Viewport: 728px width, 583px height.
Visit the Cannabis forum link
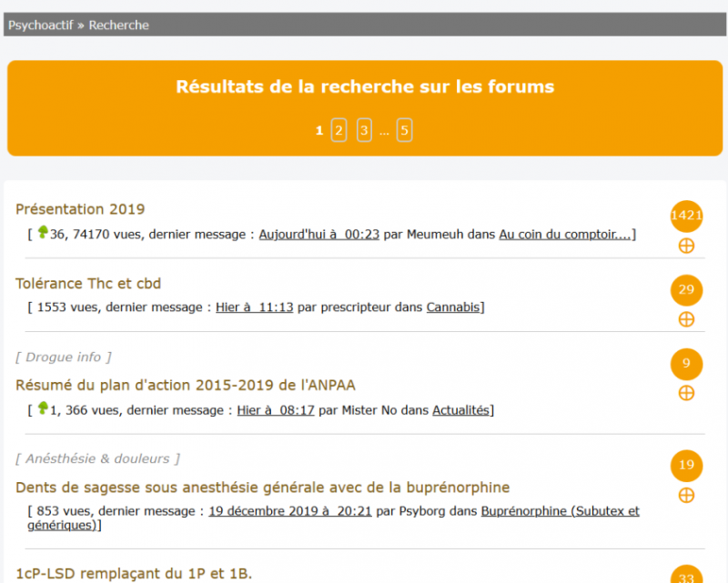[x=452, y=307]
